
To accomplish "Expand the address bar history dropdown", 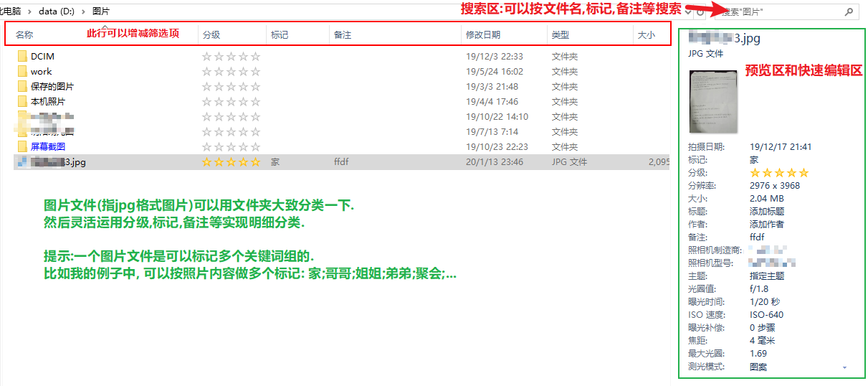I will pyautogui.click(x=688, y=12).
